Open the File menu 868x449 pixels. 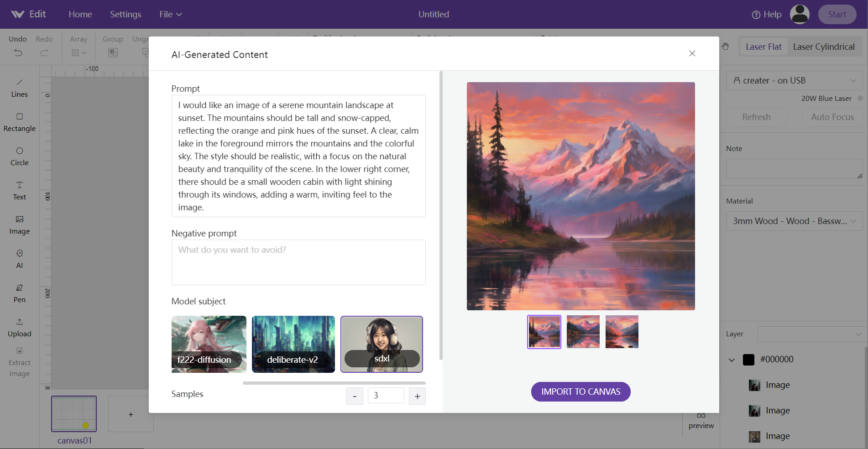click(x=170, y=14)
